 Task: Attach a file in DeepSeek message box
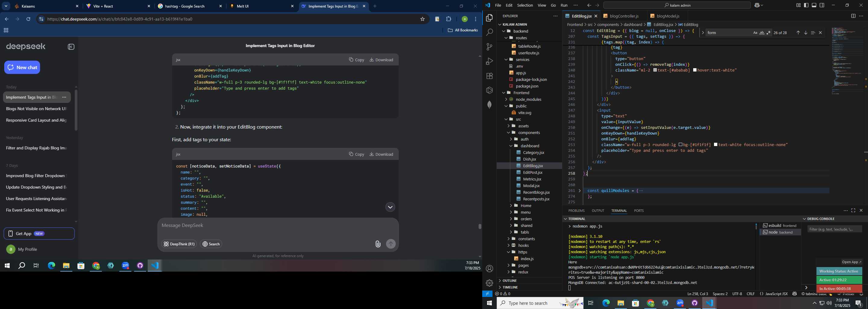coord(378,244)
